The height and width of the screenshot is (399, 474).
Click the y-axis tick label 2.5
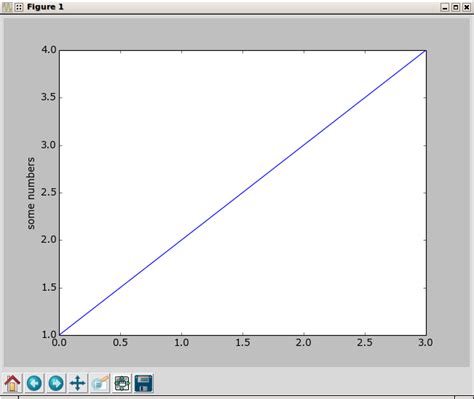click(49, 193)
